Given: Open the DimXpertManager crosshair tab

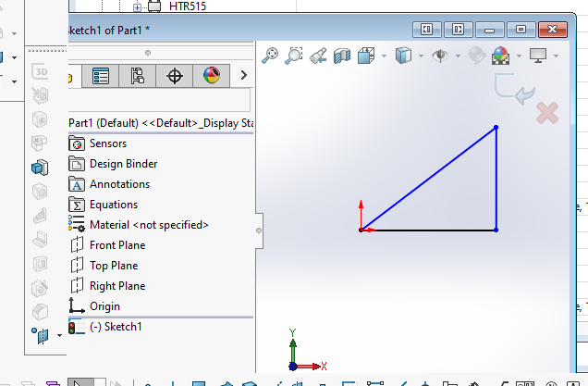Looking at the screenshot, I should click(175, 76).
